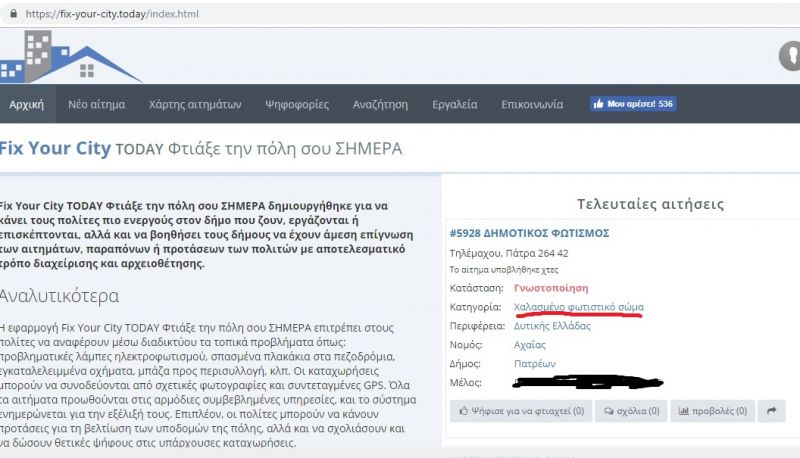The image size is (800, 458).
Task: Click the share arrow button on request card
Action: [x=771, y=411]
